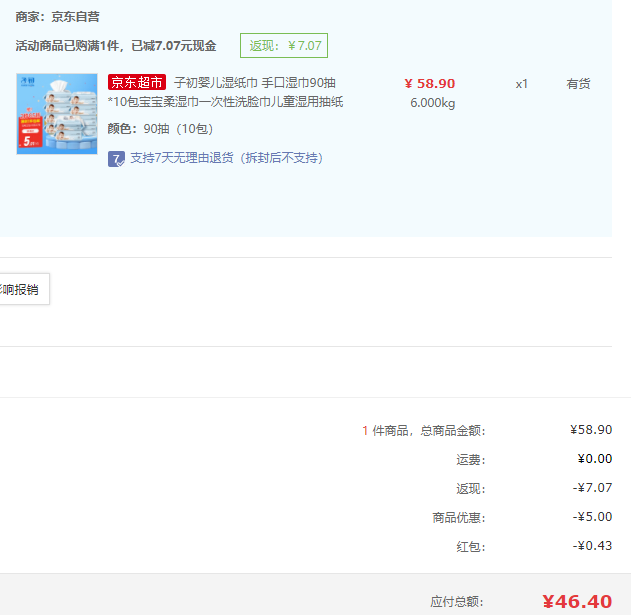Open product title 子初婴儿湿纸巾 手口湿巾90抽
This screenshot has width=631, height=615.
click(255, 83)
